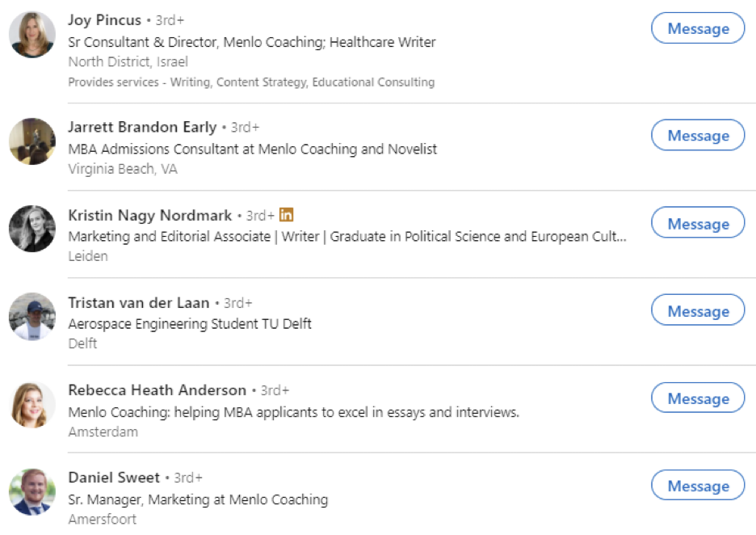Screen dimensions: 756x535
Task: Message Kristin Nagy Nordmark
Action: [x=698, y=223]
